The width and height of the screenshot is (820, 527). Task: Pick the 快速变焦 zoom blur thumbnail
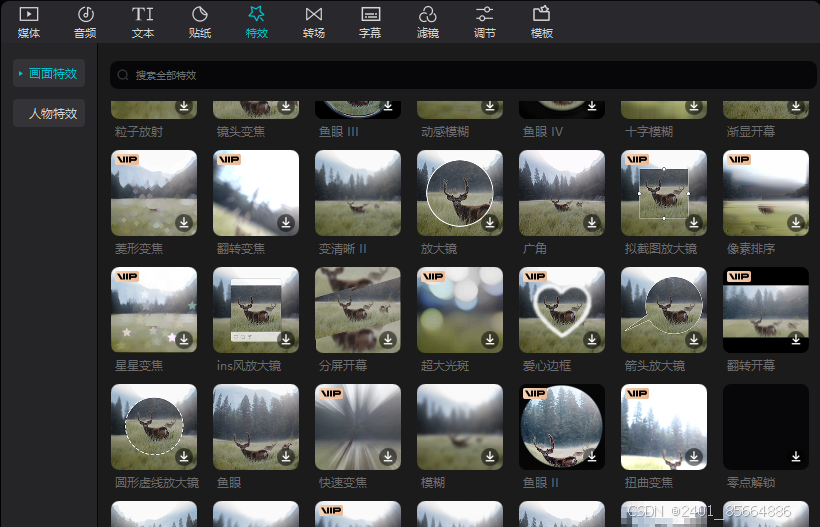358,427
